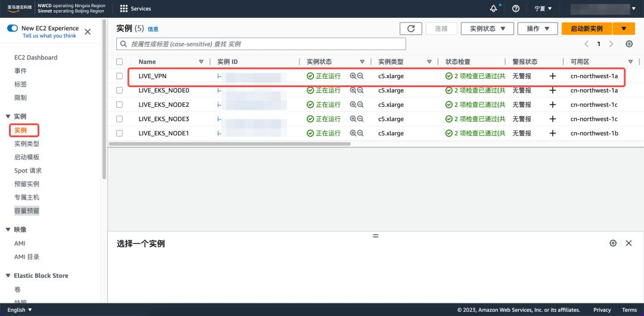Click the AWS China logo
The image size is (644, 316).
click(20, 8)
